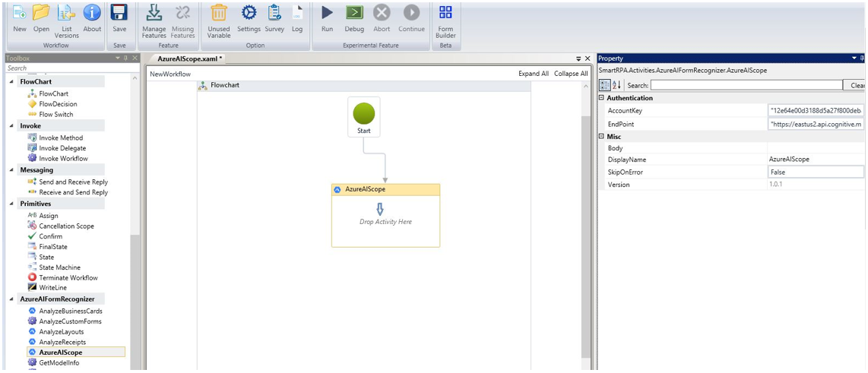
Task: Click the New workflow icon
Action: click(x=20, y=13)
